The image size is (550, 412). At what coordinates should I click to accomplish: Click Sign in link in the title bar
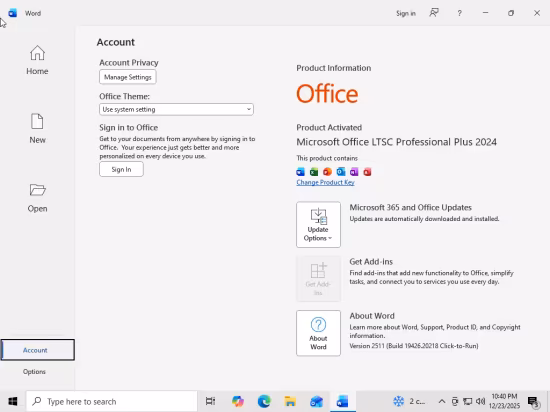click(x=406, y=13)
